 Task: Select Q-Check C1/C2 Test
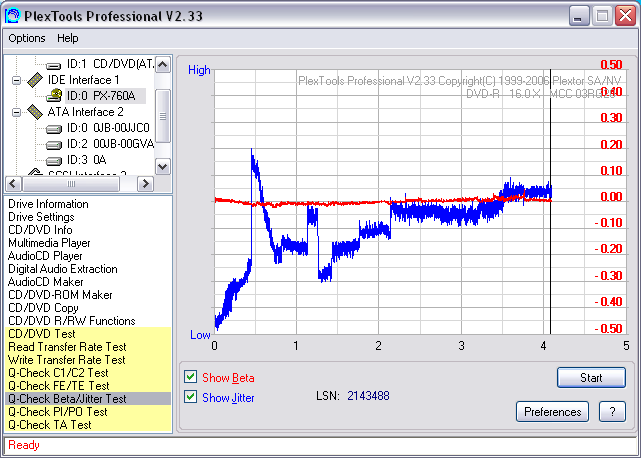click(88, 373)
